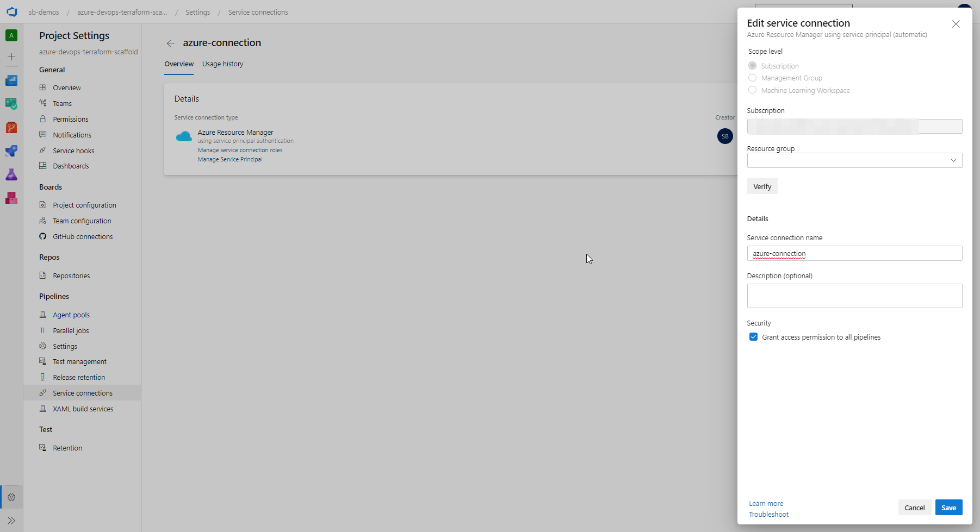980x532 pixels.
Task: Click the Subscription field
Action: pos(854,127)
